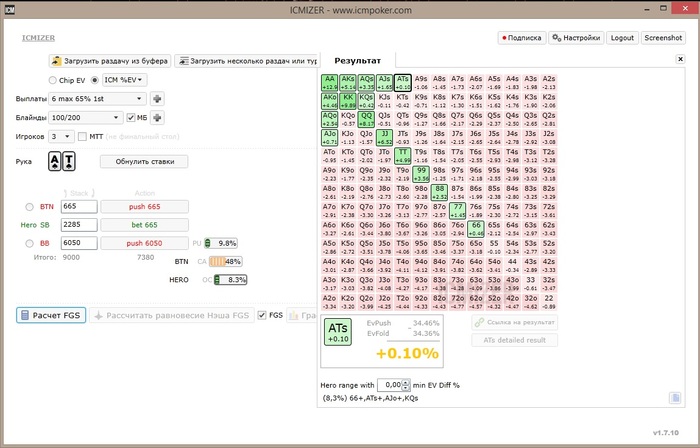Open the ICM %EV dropdown
The height and width of the screenshot is (448, 700).
125,80
